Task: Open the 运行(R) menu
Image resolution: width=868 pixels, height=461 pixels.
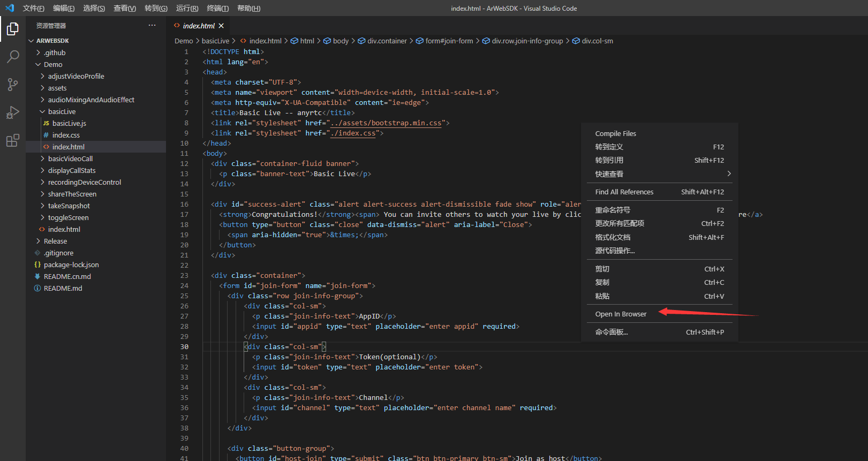Action: [x=187, y=8]
